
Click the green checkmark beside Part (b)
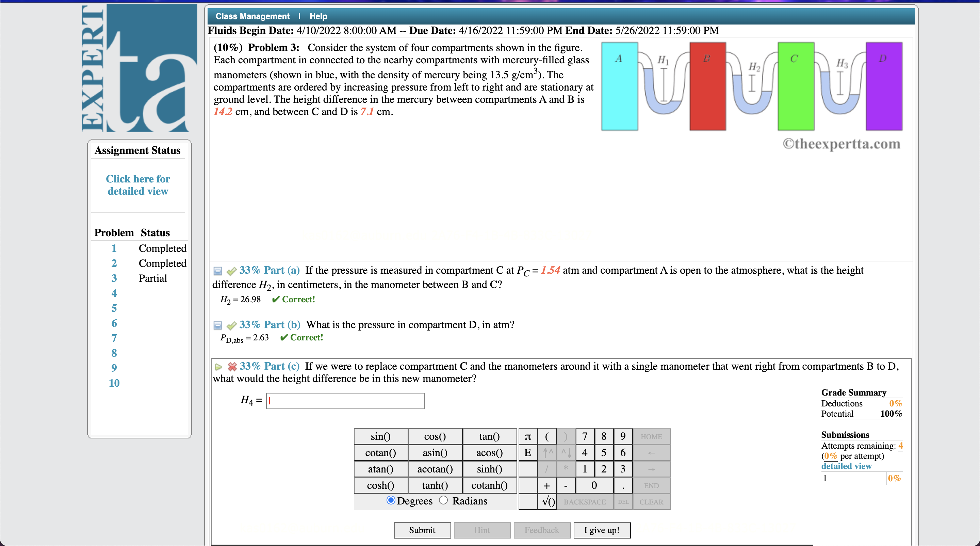232,325
